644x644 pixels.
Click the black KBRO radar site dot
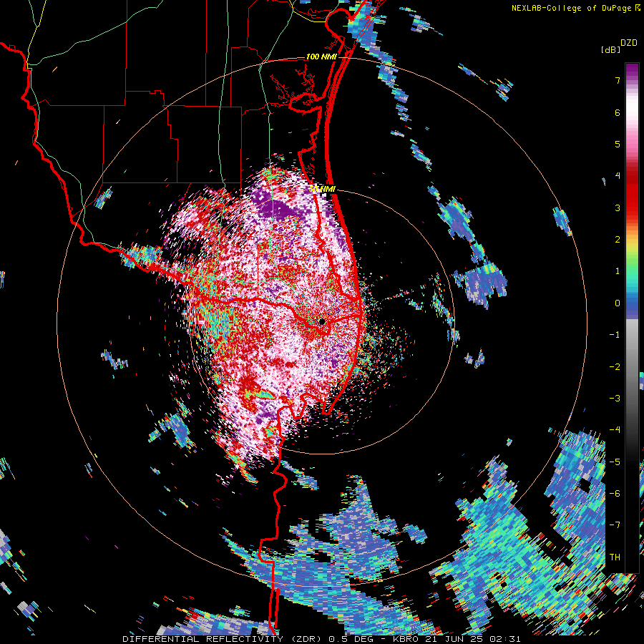tap(322, 321)
